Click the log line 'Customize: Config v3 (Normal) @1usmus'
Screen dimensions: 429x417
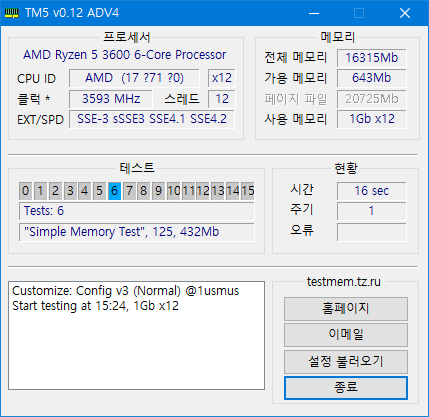pos(126,291)
